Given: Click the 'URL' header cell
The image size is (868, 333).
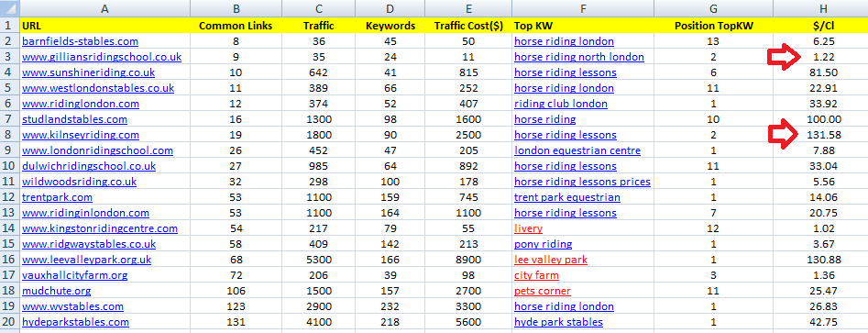Looking at the screenshot, I should (104, 26).
